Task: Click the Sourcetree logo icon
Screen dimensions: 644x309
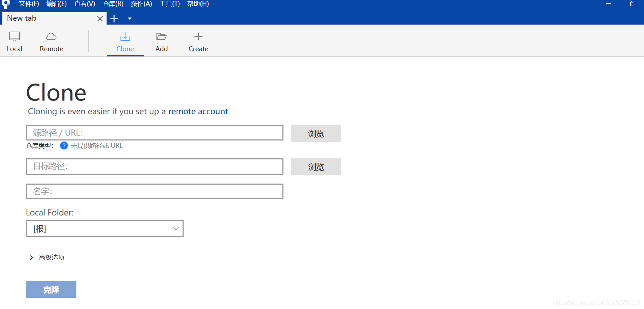Action: tap(6, 4)
